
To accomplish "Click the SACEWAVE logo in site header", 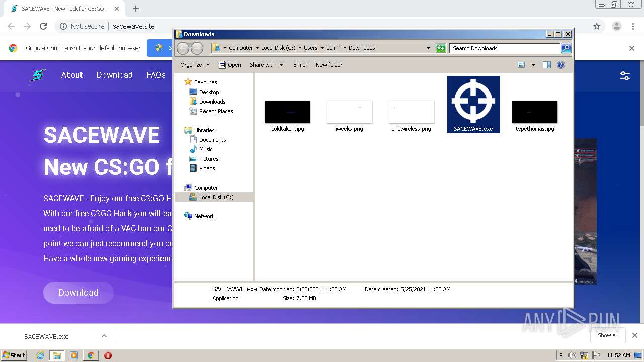I will click(x=38, y=75).
